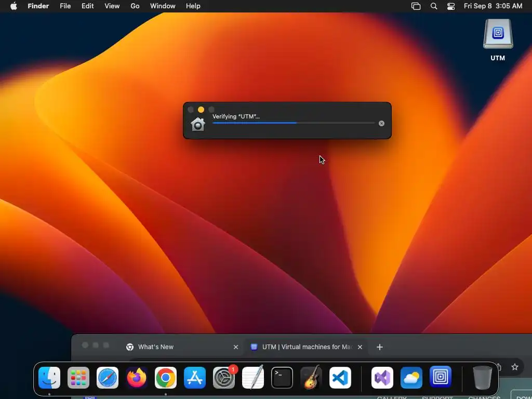Minimize the Verifying UTM dialog
Image resolution: width=532 pixels, height=399 pixels.
201,110
